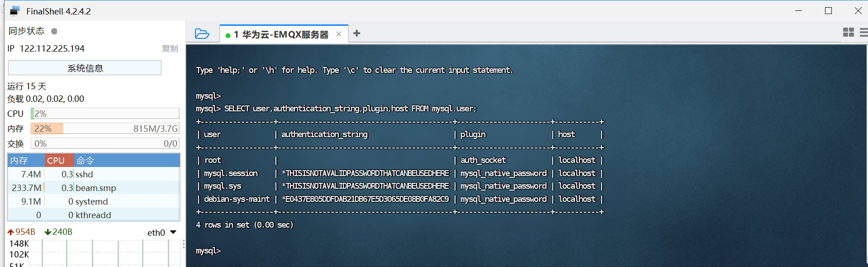This screenshot has height=267, width=868.
Task: Click the root user cell
Action: point(213,160)
